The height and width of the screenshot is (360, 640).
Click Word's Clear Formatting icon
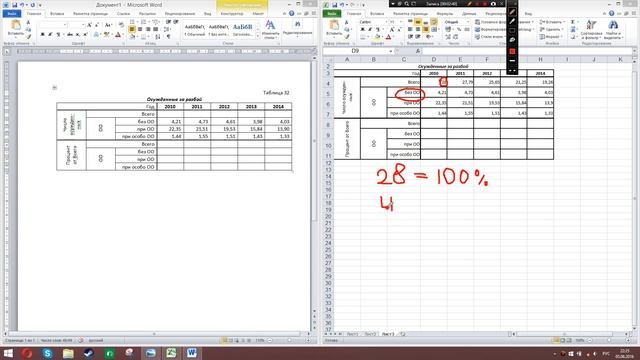point(121,25)
